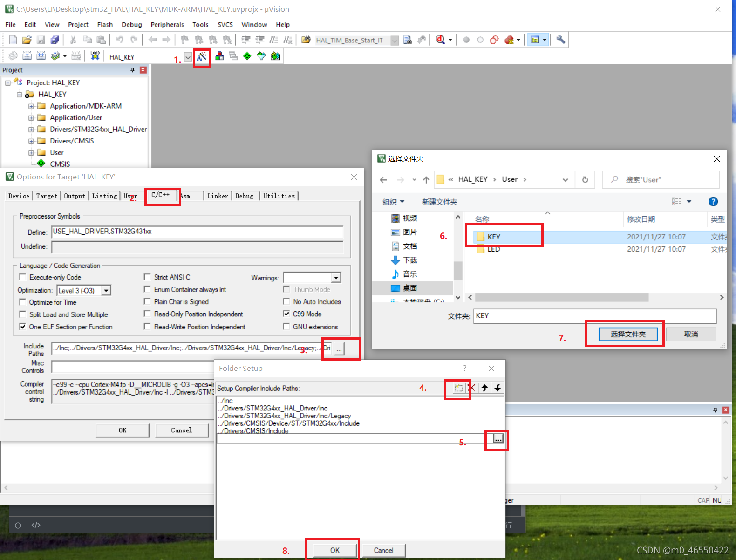
Task: Click Include Paths browse button
Action: tap(339, 348)
